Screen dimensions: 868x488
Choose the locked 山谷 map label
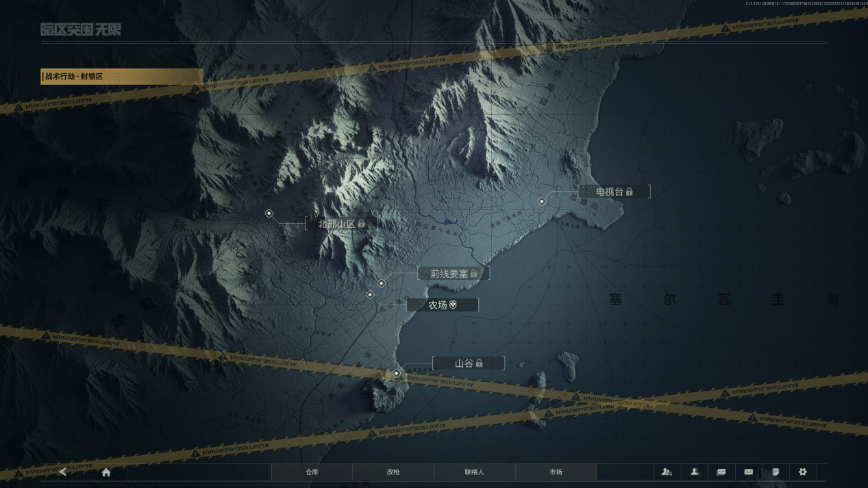(469, 363)
